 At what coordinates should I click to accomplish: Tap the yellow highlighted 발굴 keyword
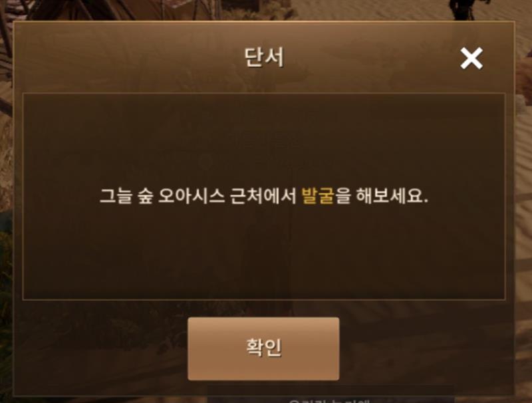click(318, 196)
